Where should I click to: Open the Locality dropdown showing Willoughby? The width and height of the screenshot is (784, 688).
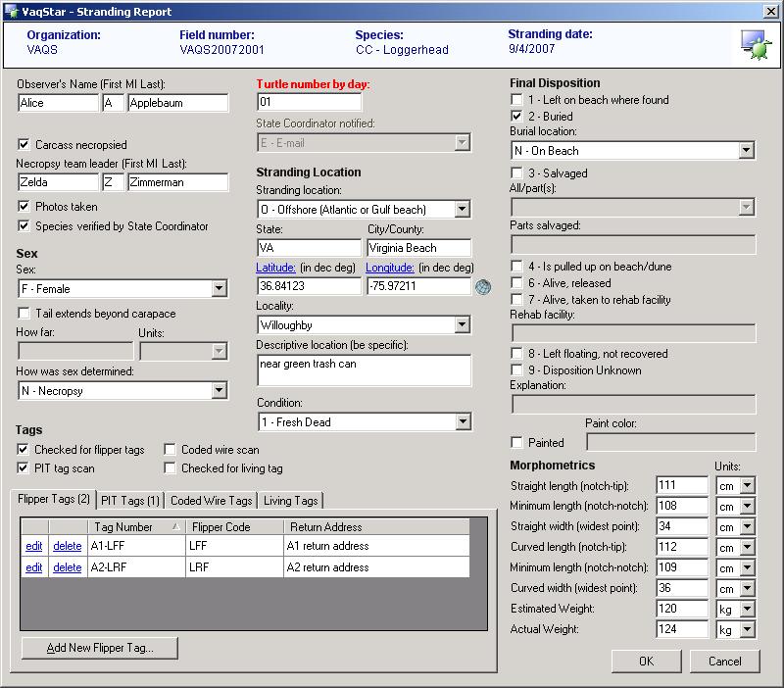click(x=463, y=324)
